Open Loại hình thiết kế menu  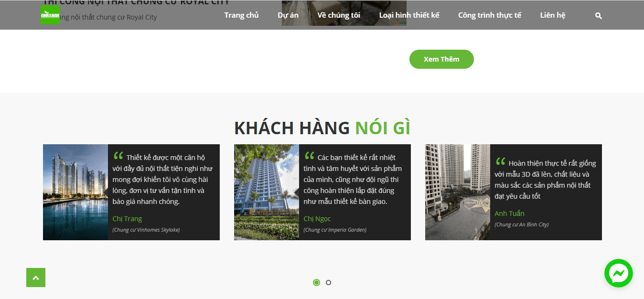[409, 15]
